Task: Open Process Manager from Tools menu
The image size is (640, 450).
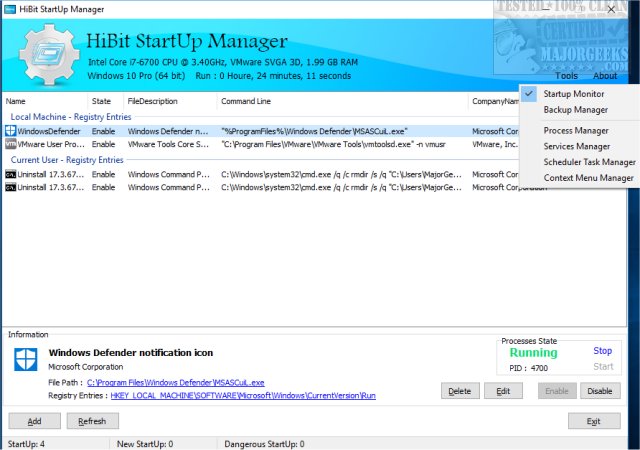Action: [x=576, y=131]
